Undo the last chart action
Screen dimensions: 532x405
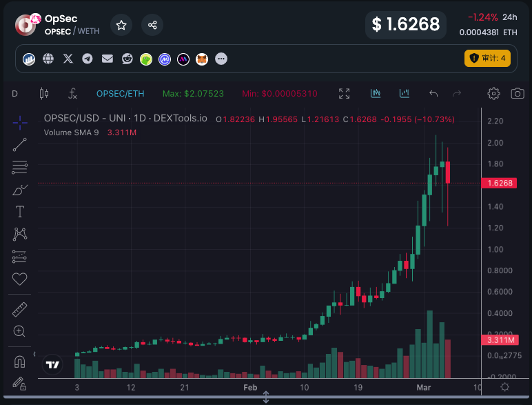point(433,93)
